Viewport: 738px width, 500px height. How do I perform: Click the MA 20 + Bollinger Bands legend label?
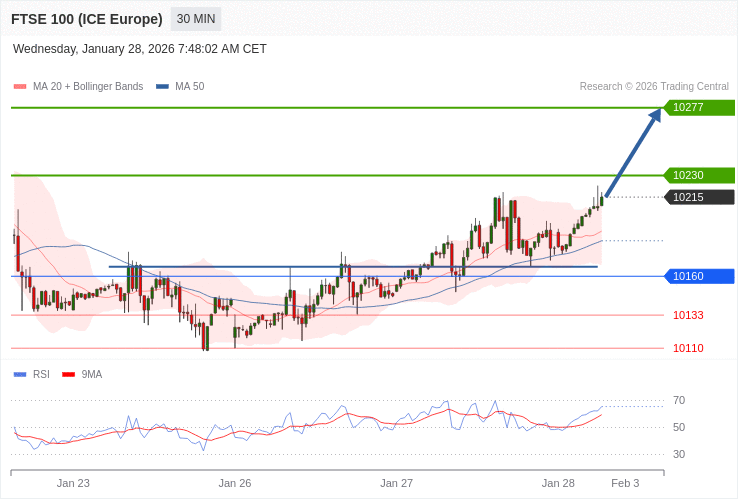point(88,87)
